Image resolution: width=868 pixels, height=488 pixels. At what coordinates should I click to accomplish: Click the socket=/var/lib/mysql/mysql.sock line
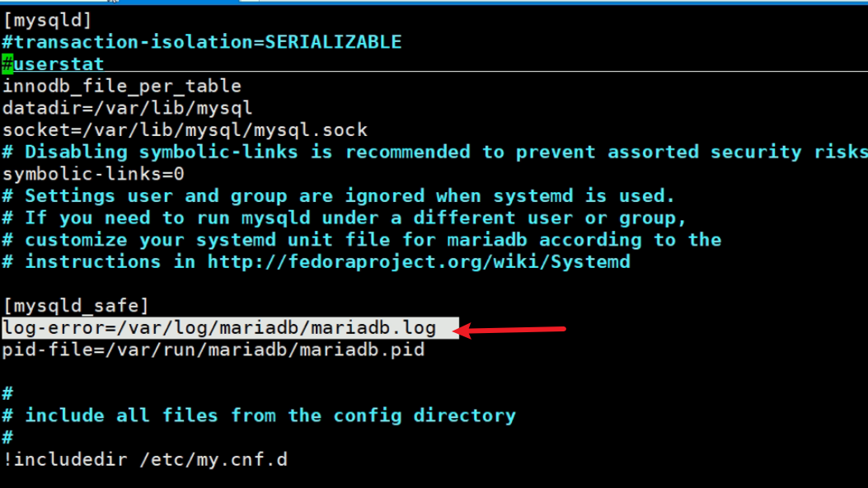tap(185, 130)
